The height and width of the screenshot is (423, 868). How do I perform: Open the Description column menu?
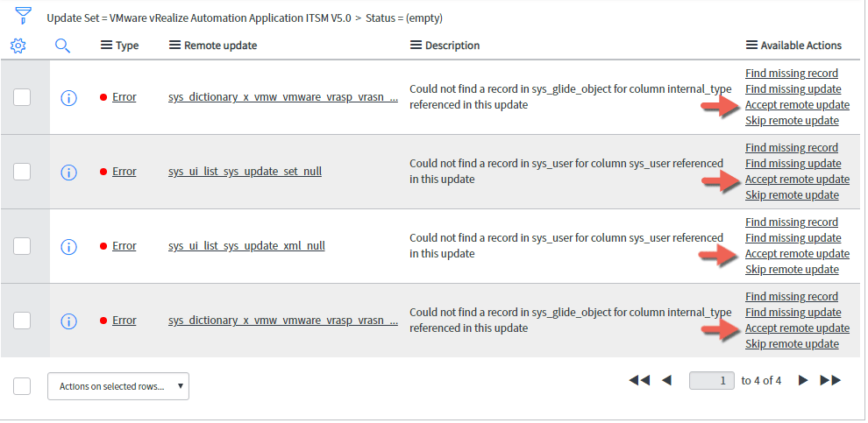[416, 46]
